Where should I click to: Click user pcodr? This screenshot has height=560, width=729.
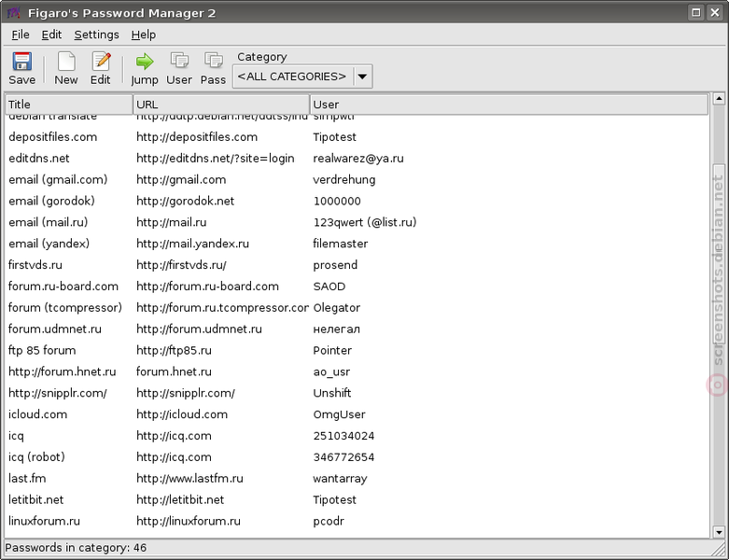coord(329,522)
